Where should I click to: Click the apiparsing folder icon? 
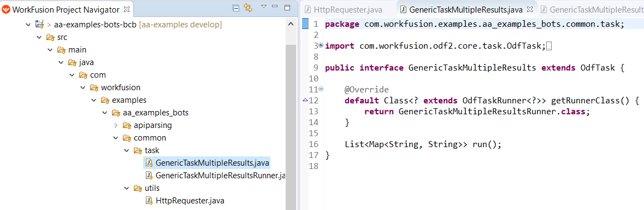(127, 125)
